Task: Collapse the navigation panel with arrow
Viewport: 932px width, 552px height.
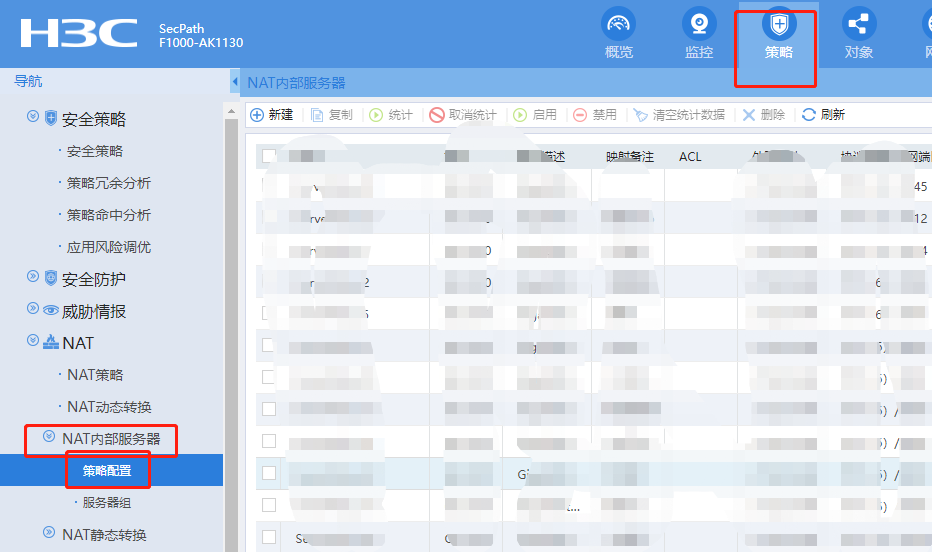Action: 235,81
